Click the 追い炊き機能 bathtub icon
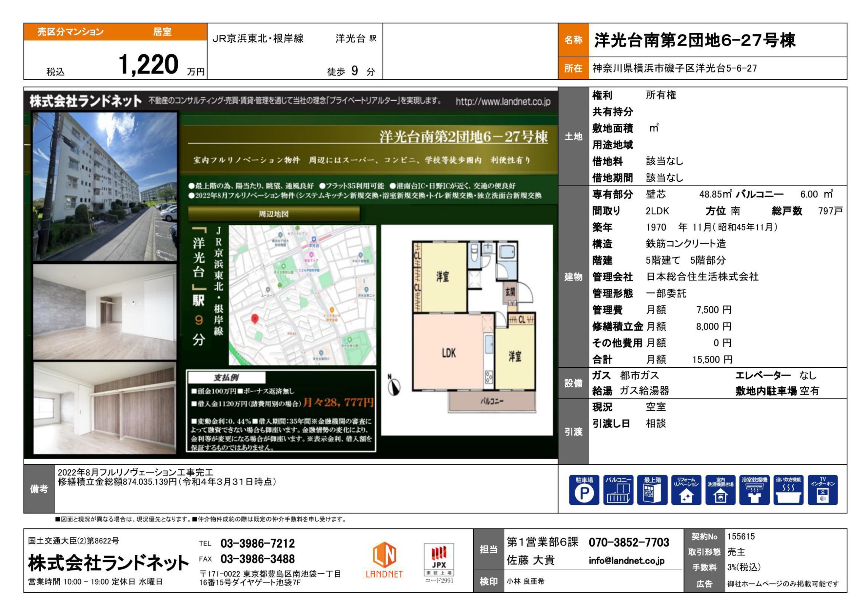The image size is (868, 614). 788,490
